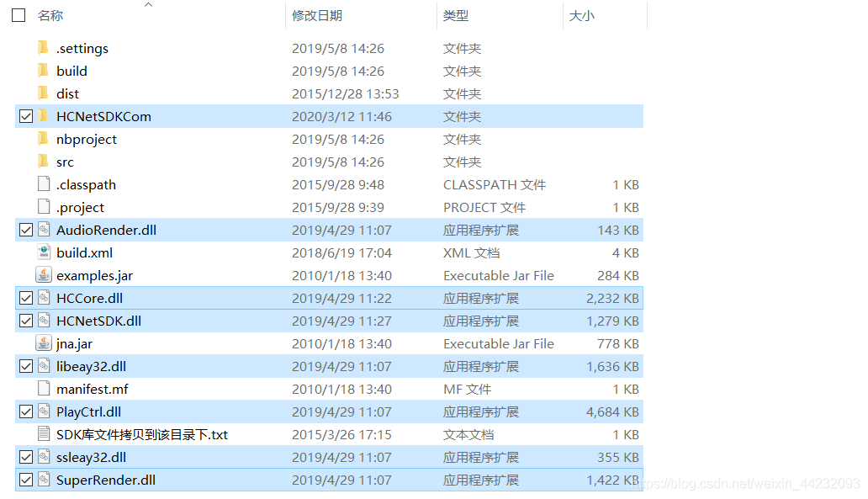Viewport: 868px width, 499px height.
Task: Click the ssleay32.dll file name
Action: tap(91, 457)
